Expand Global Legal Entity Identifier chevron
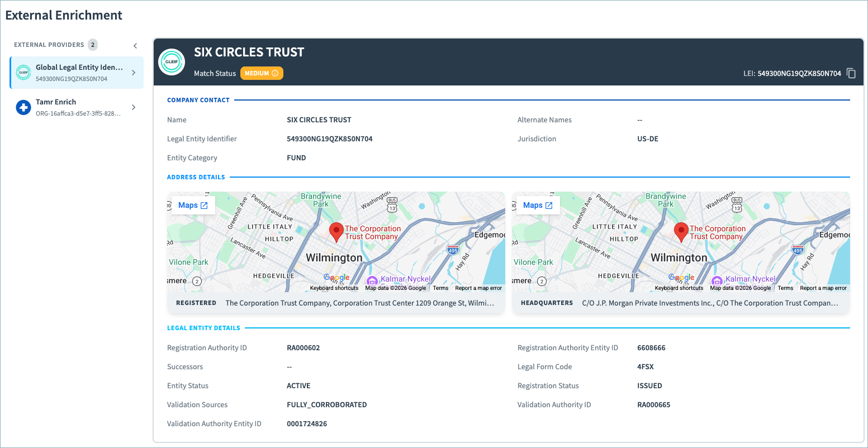868x448 pixels. point(134,73)
